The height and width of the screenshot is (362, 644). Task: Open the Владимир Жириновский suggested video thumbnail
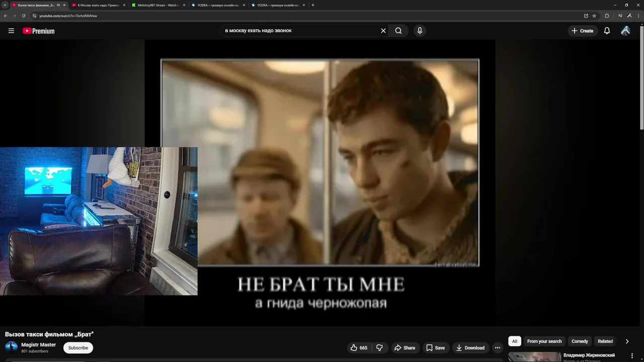pyautogui.click(x=534, y=357)
